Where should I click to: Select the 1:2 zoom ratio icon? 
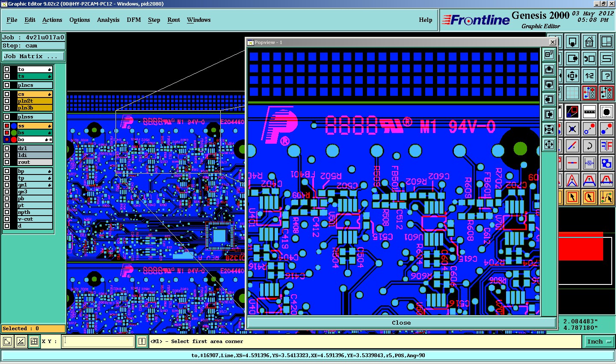pyautogui.click(x=589, y=76)
